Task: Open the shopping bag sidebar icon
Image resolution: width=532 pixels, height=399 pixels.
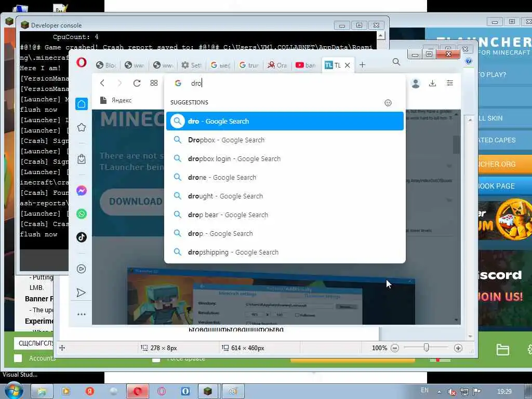Action: point(82,159)
